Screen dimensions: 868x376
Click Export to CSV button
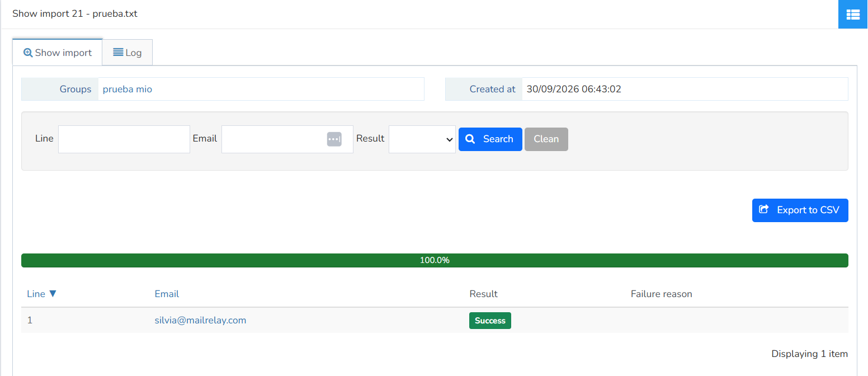pos(800,210)
